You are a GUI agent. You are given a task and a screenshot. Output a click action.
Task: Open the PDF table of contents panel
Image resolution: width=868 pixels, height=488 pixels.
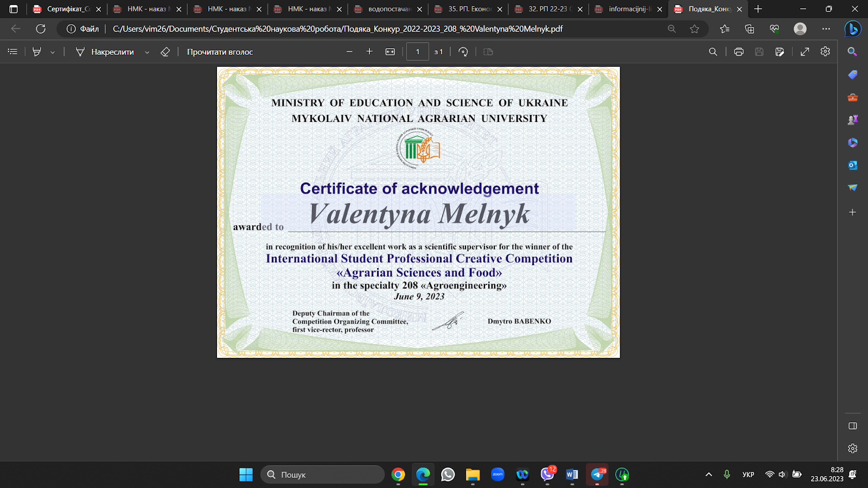coord(12,52)
